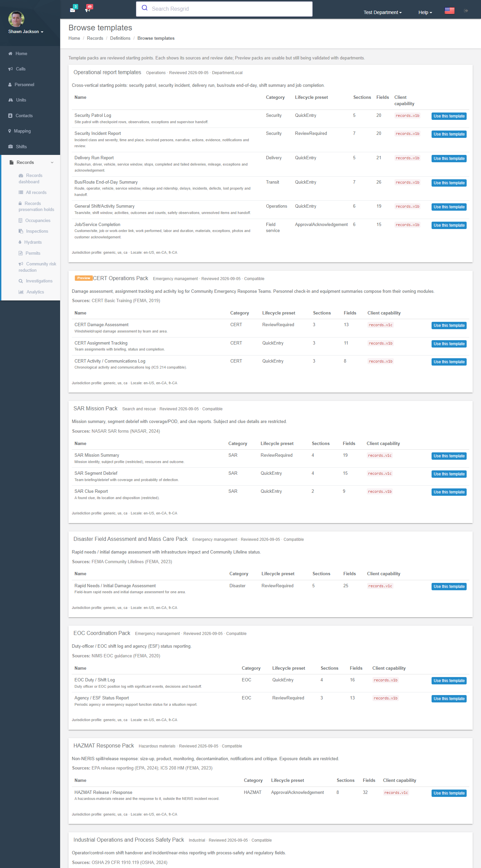481x868 pixels.
Task: Use the SAR Clue Report template
Action: (x=449, y=492)
